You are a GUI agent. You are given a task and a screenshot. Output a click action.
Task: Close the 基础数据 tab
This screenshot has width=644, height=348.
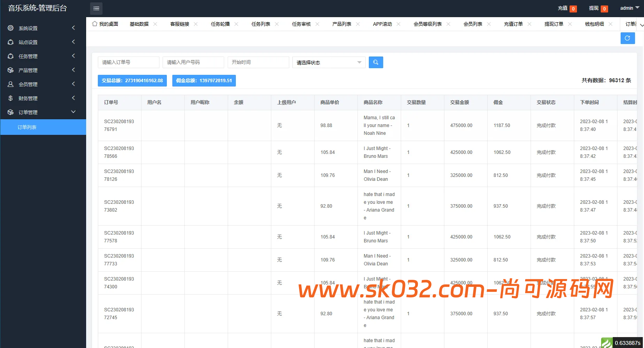pos(155,24)
